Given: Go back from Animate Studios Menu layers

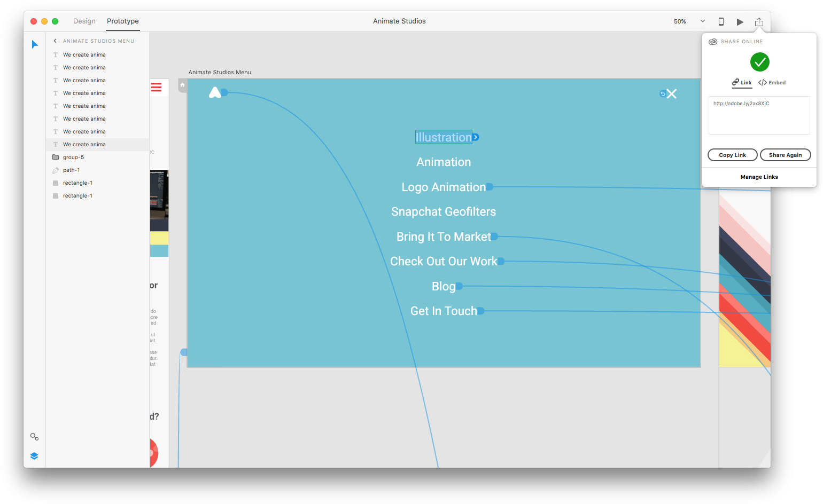Looking at the screenshot, I should (x=55, y=41).
